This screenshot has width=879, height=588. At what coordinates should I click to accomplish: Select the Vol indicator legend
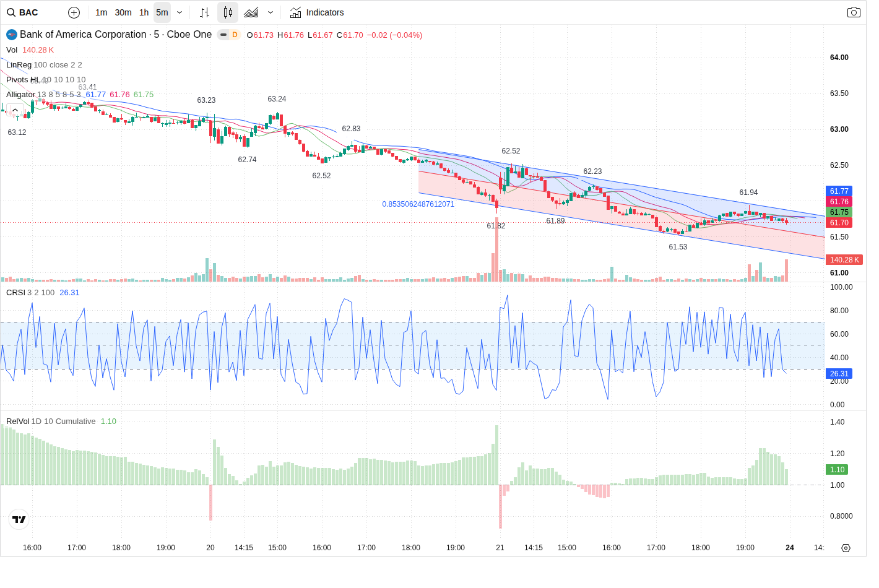(x=12, y=50)
